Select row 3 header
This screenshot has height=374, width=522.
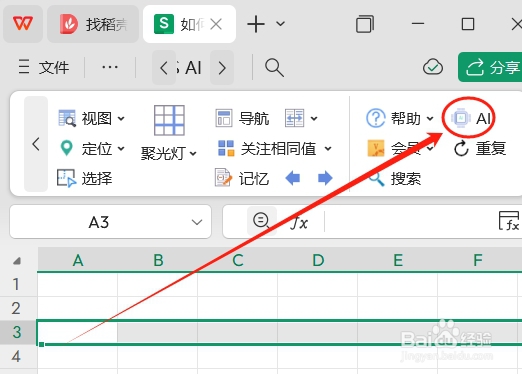[18, 332]
